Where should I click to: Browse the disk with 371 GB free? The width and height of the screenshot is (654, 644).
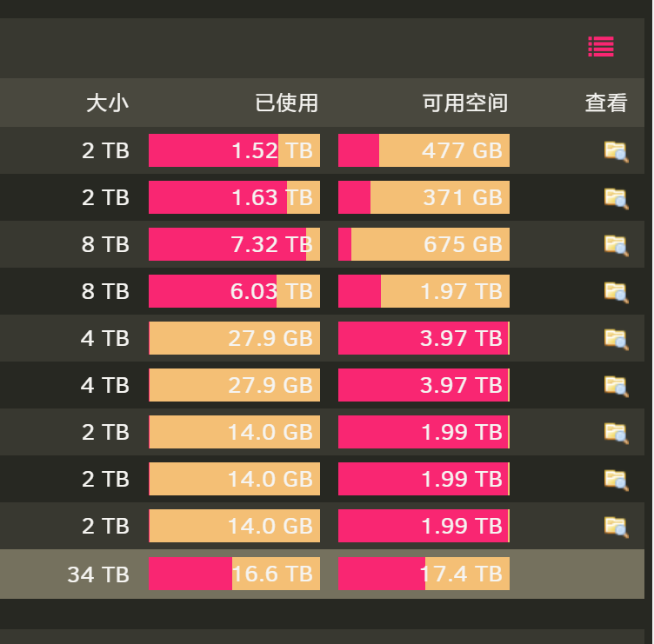[x=616, y=198]
